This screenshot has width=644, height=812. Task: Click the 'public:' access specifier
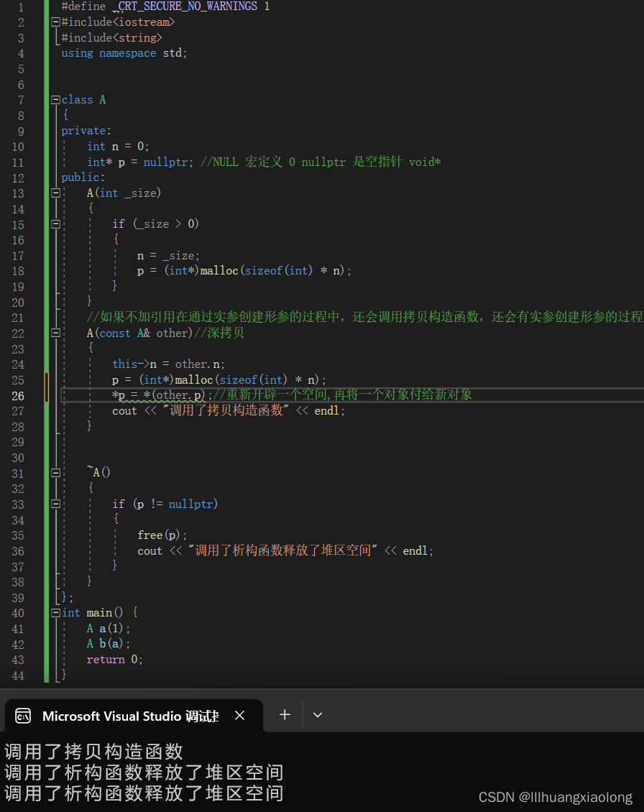[x=83, y=177]
